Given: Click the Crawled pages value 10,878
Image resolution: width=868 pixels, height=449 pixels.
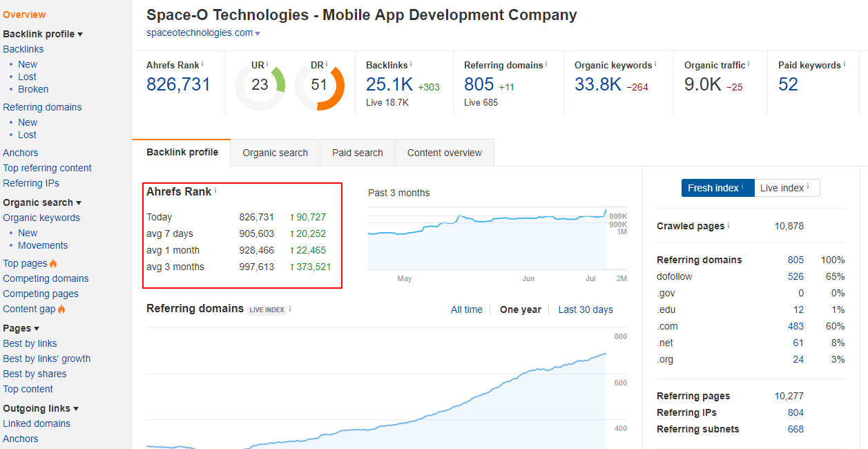Looking at the screenshot, I should (x=789, y=226).
